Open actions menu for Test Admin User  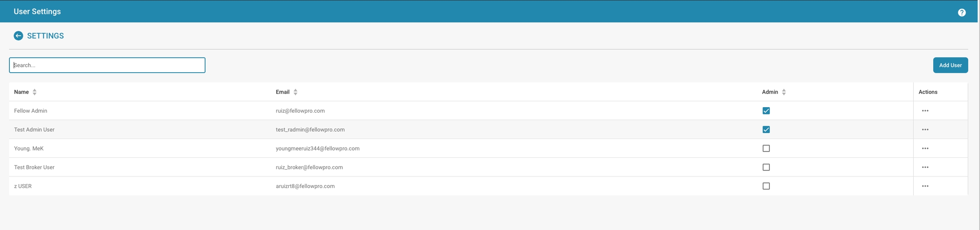point(925,130)
